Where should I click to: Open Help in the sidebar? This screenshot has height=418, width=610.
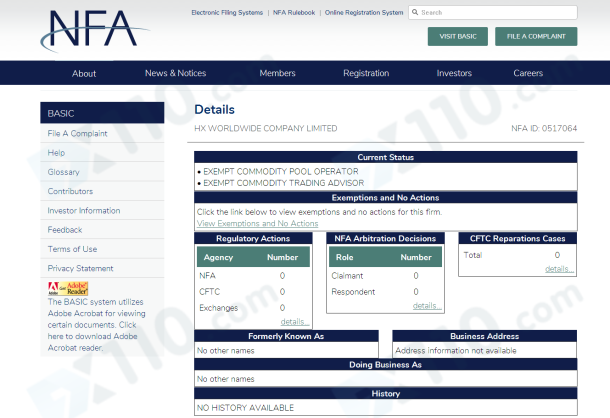102,153
